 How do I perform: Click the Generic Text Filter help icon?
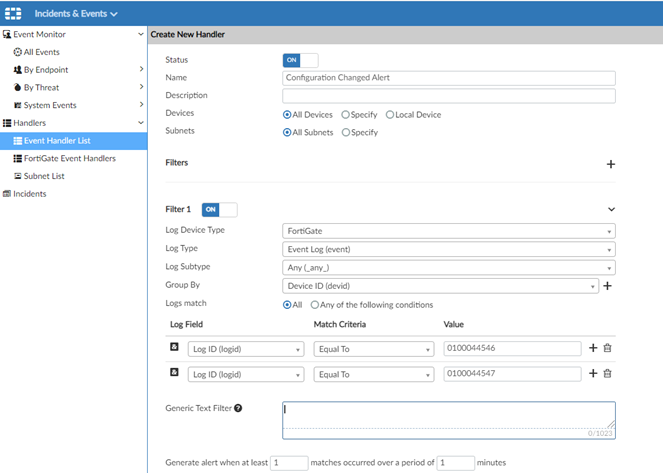[x=238, y=408]
